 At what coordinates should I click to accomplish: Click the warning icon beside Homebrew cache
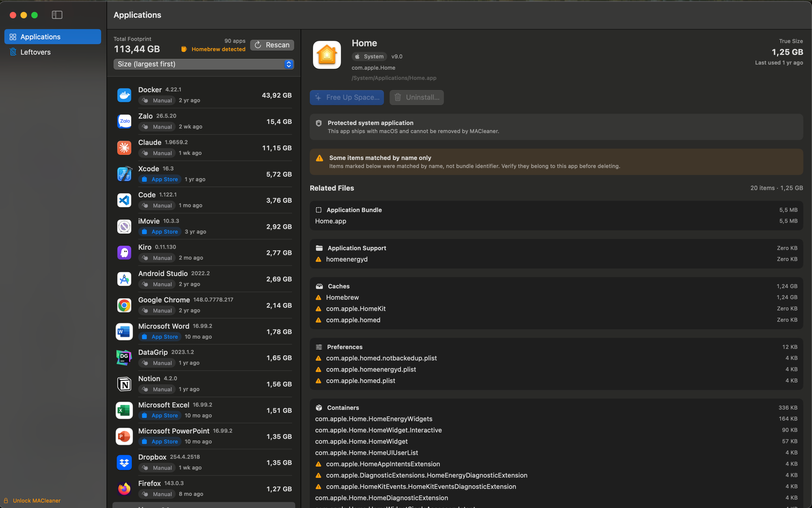318,297
